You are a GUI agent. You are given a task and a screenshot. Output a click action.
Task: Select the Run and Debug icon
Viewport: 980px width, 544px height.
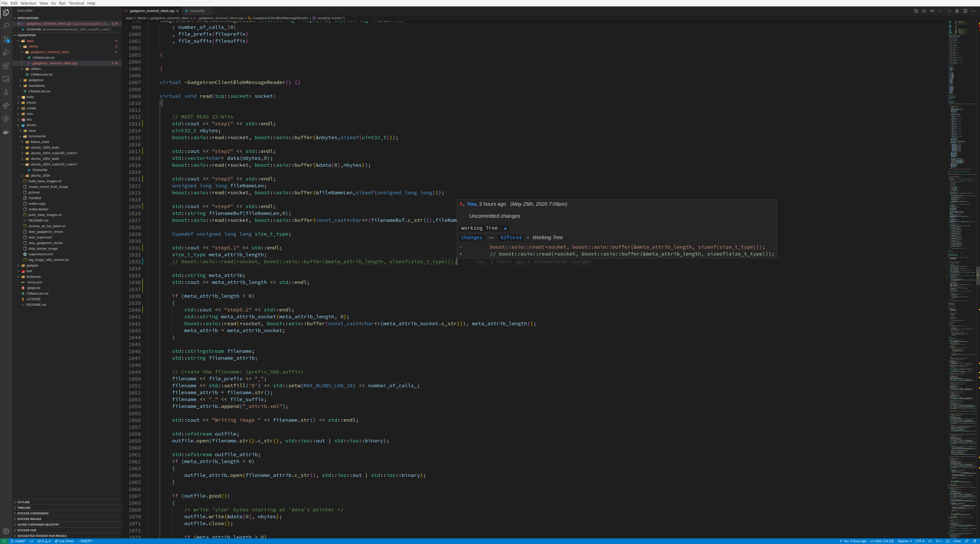coord(6,53)
